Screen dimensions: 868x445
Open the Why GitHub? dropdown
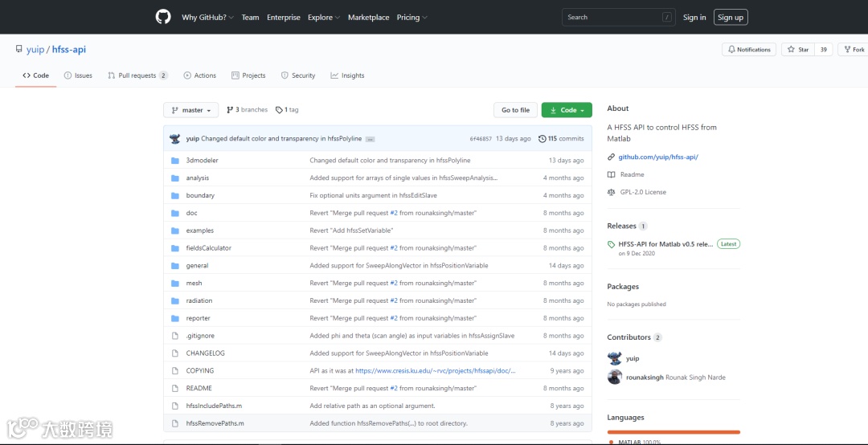pos(207,17)
